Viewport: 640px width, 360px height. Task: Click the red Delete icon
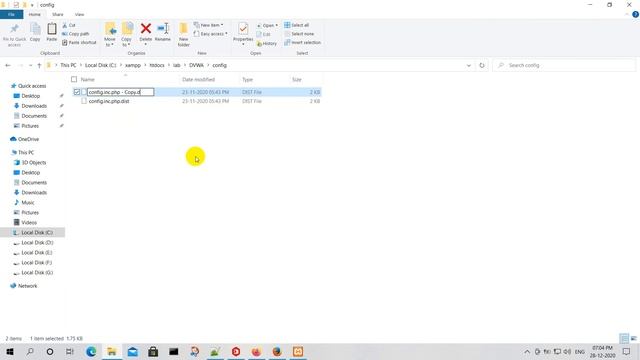[x=146, y=29]
